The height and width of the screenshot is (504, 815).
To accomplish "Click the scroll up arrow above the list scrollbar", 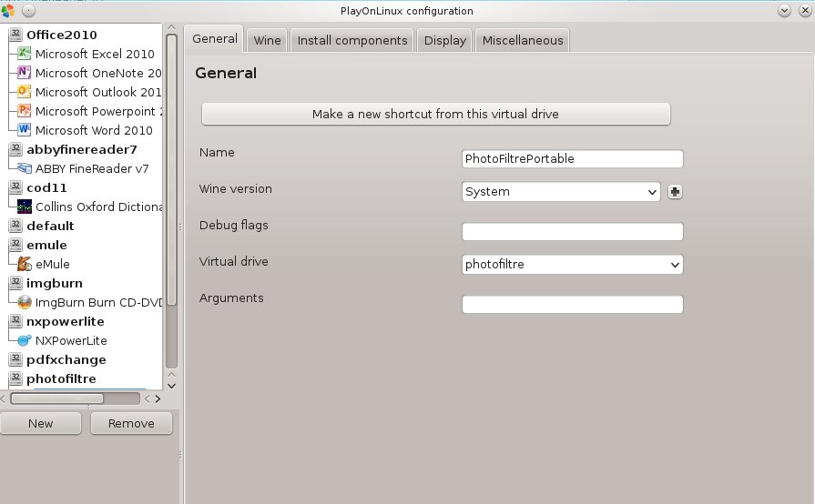I will tap(171, 27).
